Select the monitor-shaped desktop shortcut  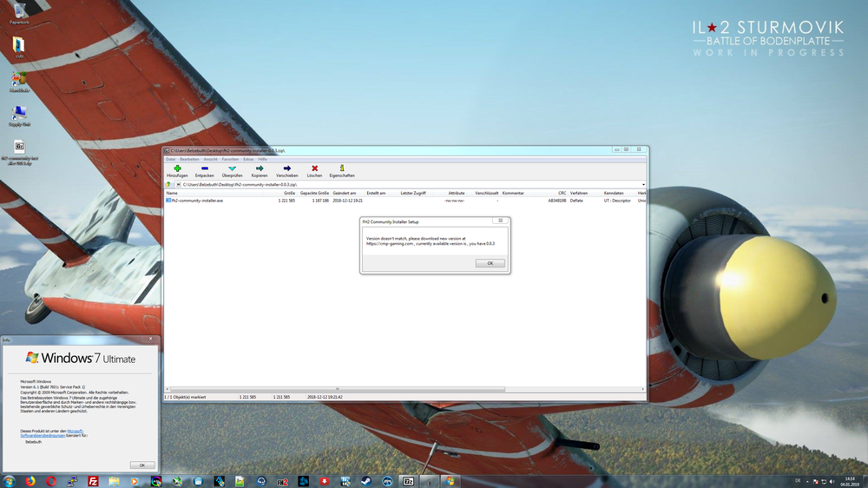coord(19,115)
